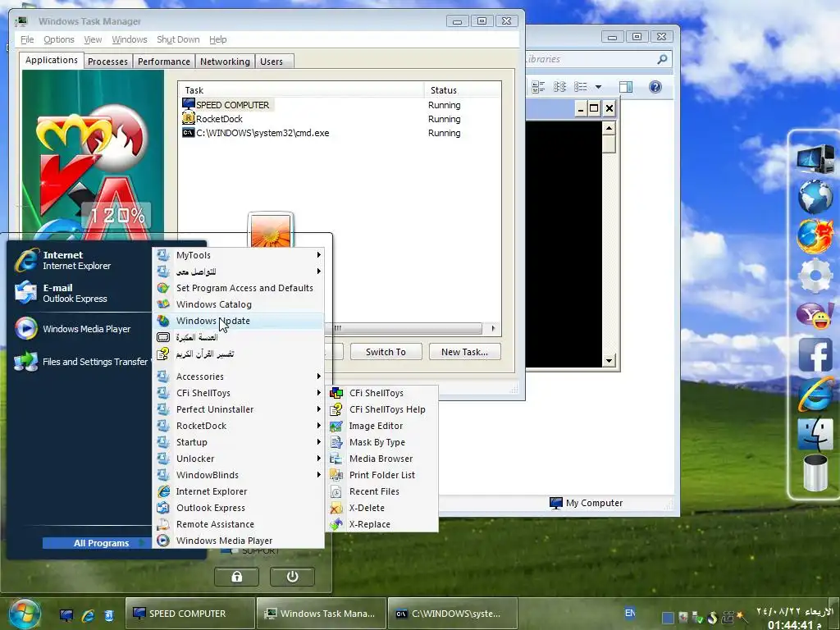Expand the Unlocker submenu
The image size is (840, 630).
point(239,459)
